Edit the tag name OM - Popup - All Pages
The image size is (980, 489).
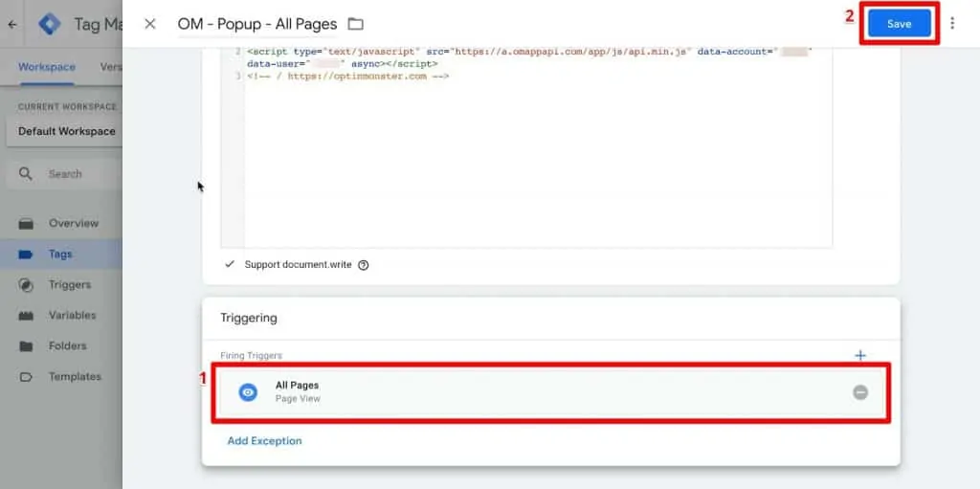pos(257,24)
